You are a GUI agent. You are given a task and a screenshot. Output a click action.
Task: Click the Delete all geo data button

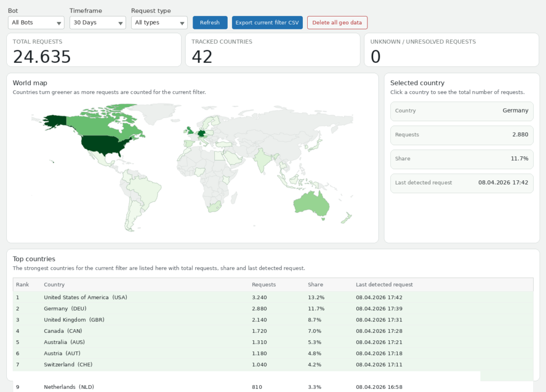tap(337, 22)
